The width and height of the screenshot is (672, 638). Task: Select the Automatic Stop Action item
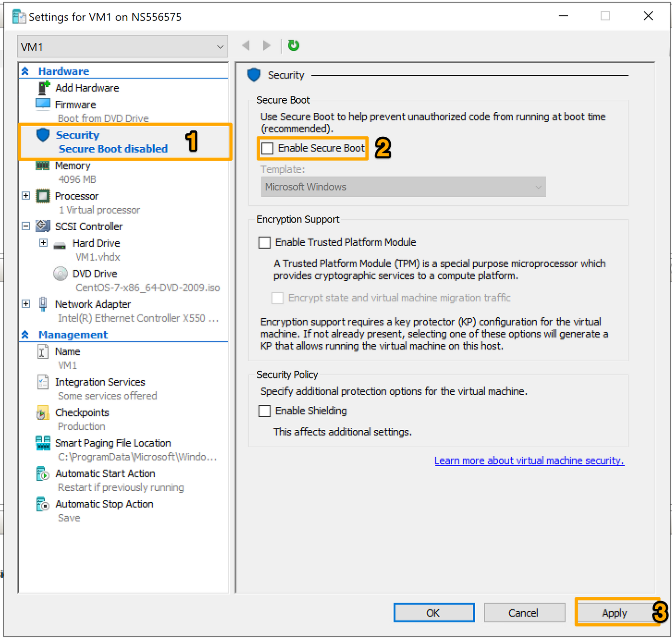click(x=104, y=504)
